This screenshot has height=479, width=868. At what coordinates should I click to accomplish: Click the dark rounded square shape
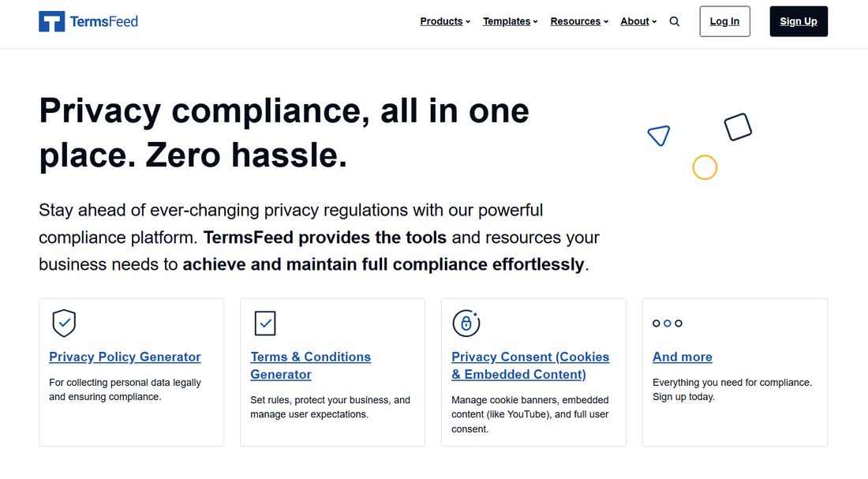coord(738,127)
